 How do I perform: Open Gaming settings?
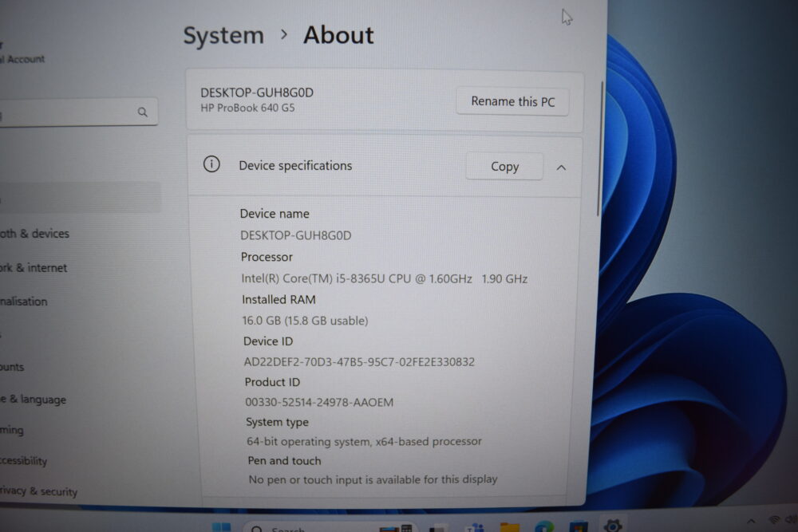pos(12,430)
